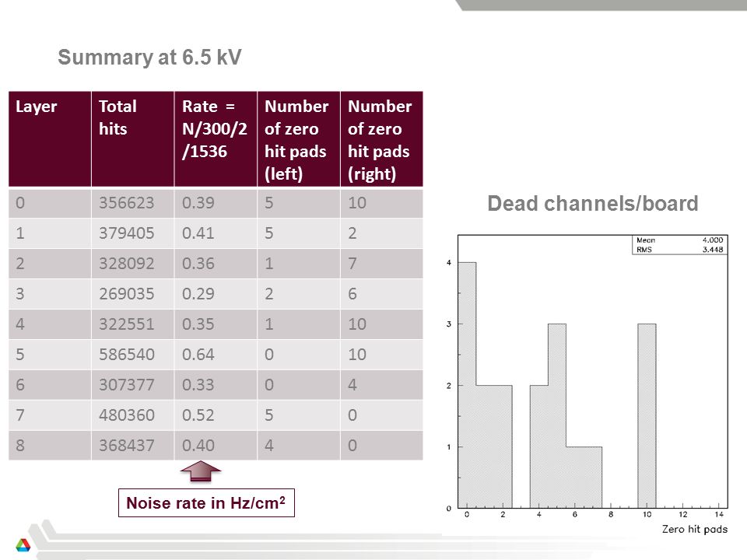Viewport: 747px width, 560px height.
Task: Click right zero-hit pads value 7 in 328092 row
Action: coord(352,264)
